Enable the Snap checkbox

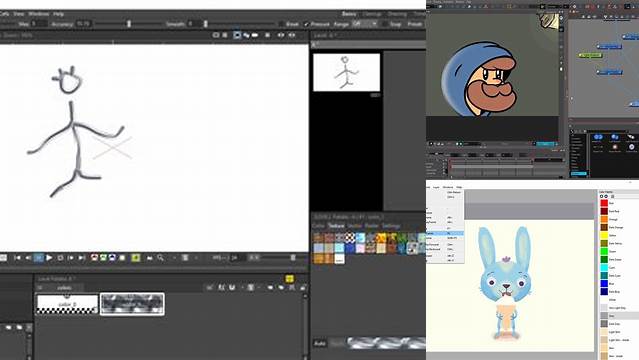click(385, 24)
